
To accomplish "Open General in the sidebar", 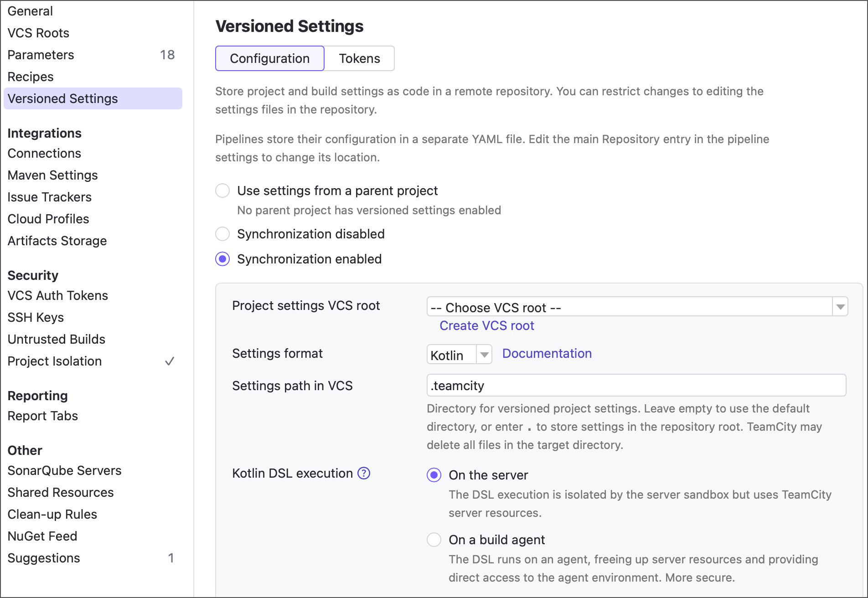I will click(30, 11).
